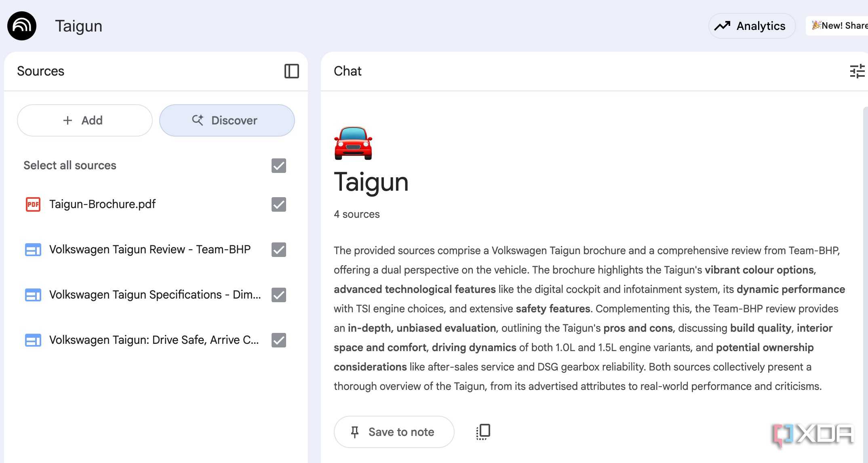Uncheck the Drive Safe, Arrive source checkbox

[x=279, y=340]
